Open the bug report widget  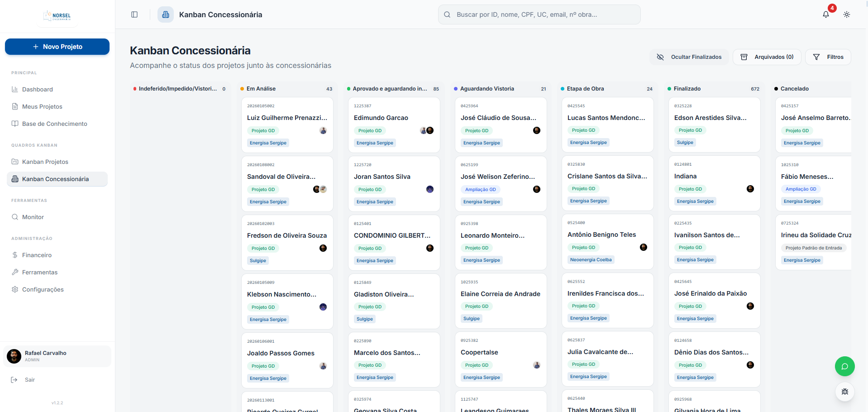click(844, 392)
